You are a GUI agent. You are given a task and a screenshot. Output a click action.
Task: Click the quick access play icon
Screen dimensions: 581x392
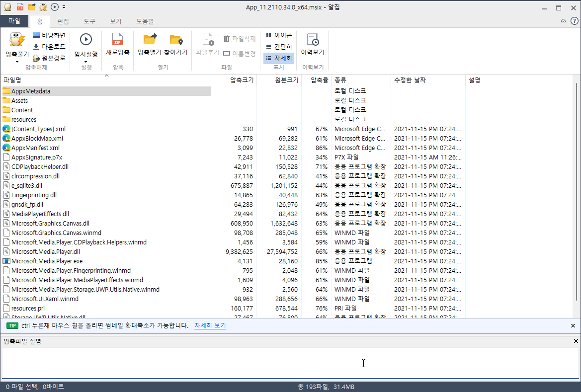(x=55, y=7)
